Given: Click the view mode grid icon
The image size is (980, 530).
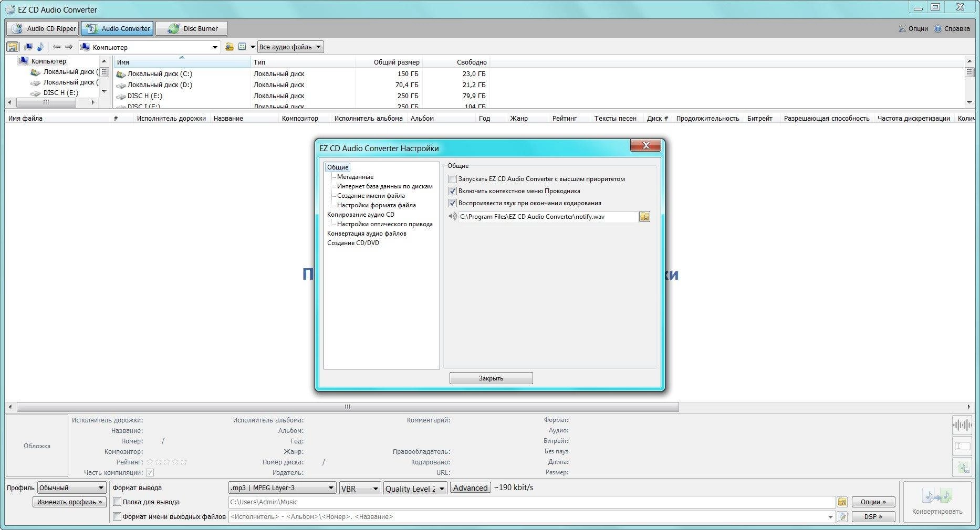Looking at the screenshot, I should pos(242,47).
